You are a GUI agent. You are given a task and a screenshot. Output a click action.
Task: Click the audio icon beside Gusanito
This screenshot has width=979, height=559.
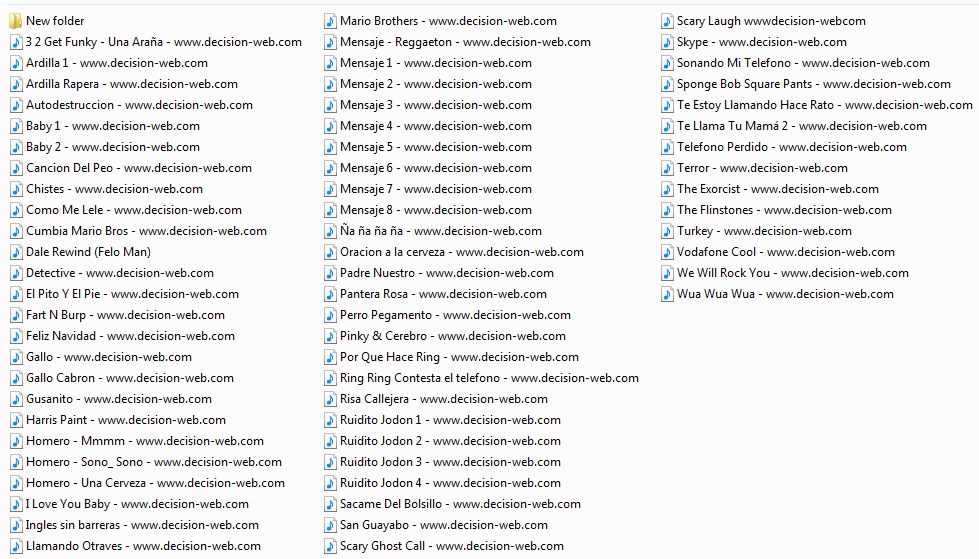point(16,399)
